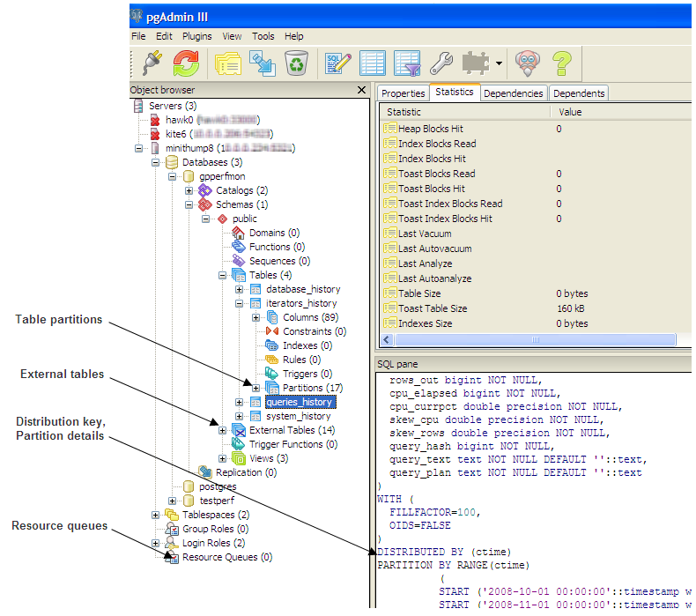This screenshot has width=696, height=616.
Task: Open the Maintenance wrench icon
Action: (x=441, y=63)
